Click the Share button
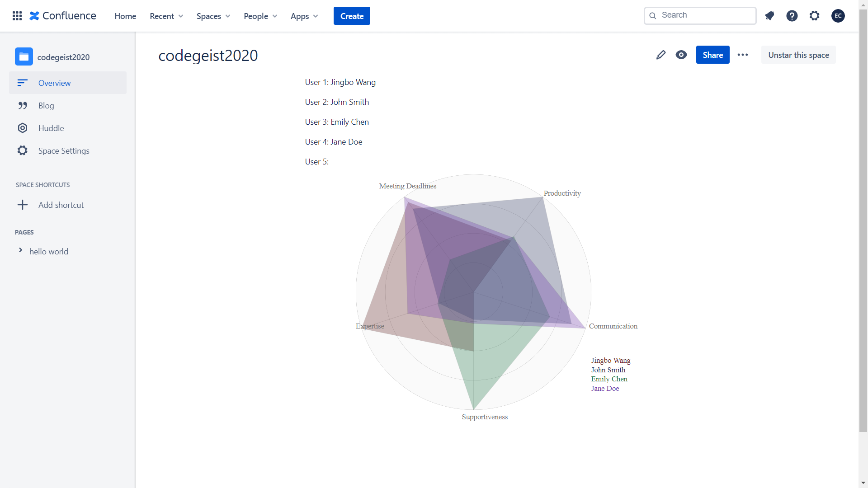The width and height of the screenshot is (868, 488). tap(712, 55)
